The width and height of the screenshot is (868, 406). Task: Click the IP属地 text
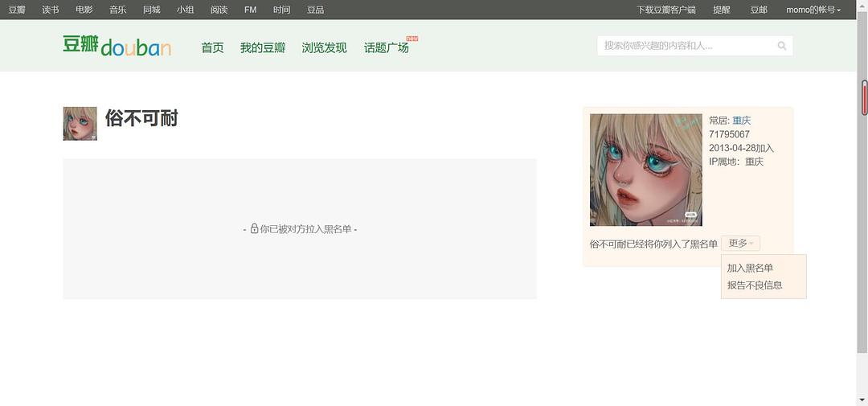point(736,162)
